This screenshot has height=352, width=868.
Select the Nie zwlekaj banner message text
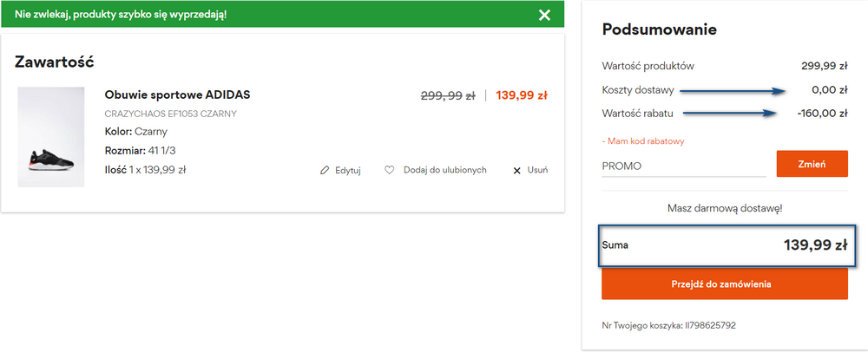[x=121, y=15]
